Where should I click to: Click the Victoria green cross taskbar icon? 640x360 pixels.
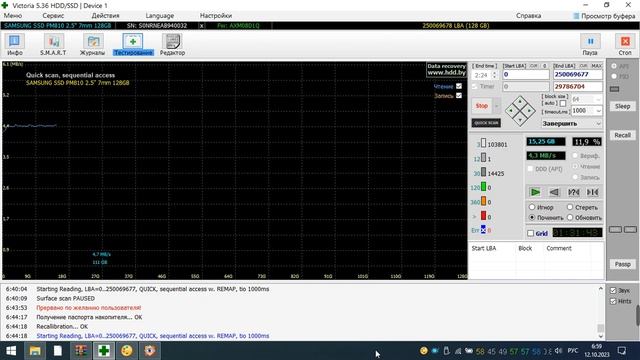pos(104,351)
